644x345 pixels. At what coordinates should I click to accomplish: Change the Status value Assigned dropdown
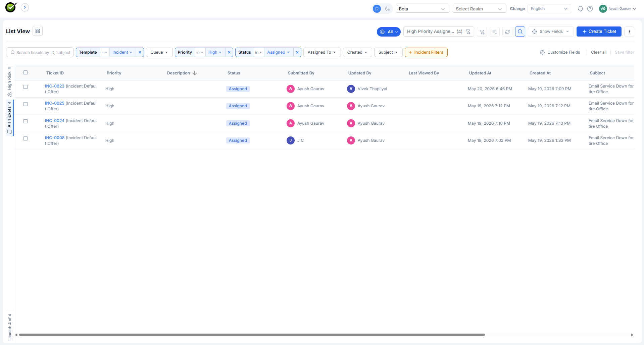pyautogui.click(x=279, y=52)
